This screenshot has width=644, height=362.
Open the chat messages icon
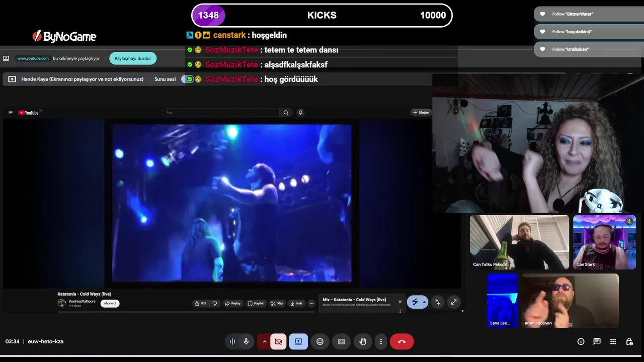[597, 341]
